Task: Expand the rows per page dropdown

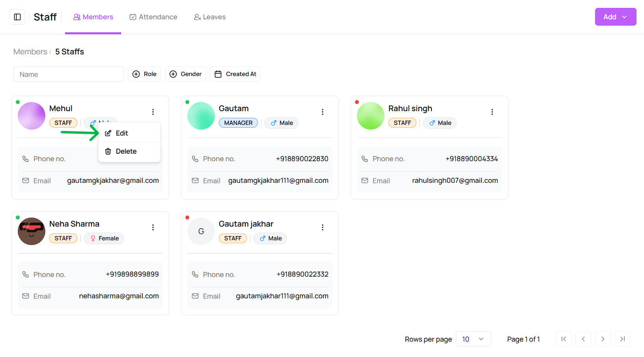Action: pyautogui.click(x=473, y=339)
